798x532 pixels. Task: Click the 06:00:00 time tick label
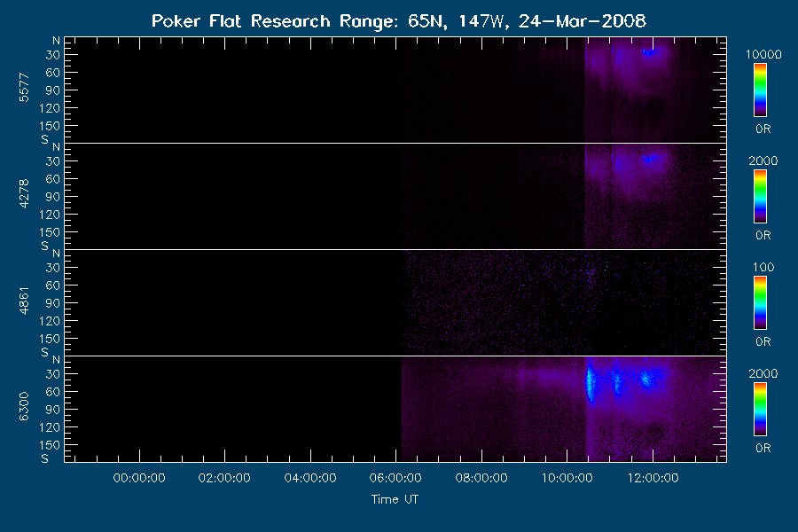395,478
